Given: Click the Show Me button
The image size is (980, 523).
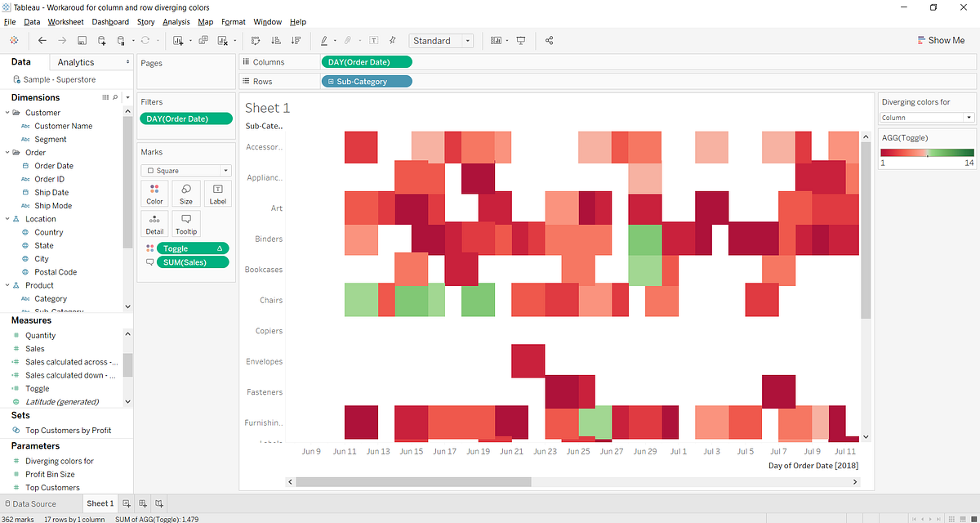Looking at the screenshot, I should (x=941, y=39).
